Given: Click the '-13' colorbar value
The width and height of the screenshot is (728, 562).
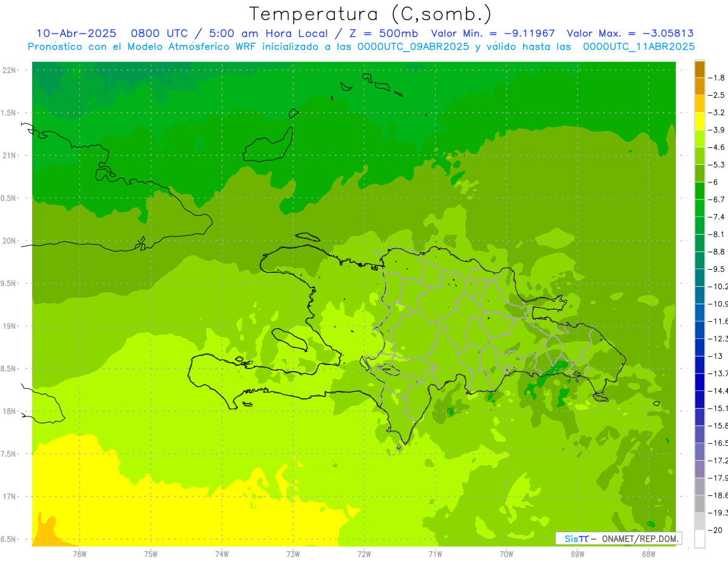Looking at the screenshot, I should (715, 356).
